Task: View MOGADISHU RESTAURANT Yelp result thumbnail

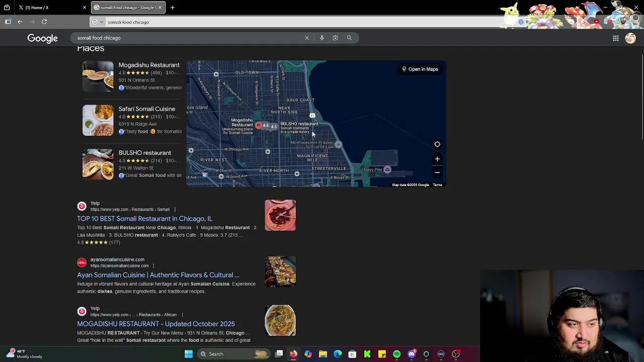Action: pyautogui.click(x=280, y=320)
